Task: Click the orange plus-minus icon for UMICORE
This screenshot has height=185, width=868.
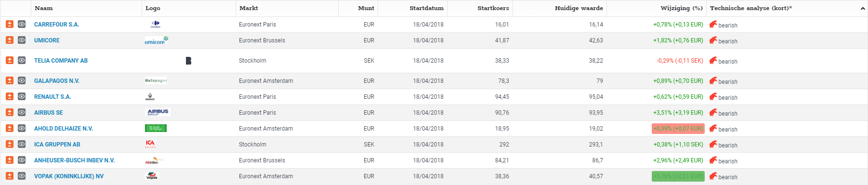Action: click(x=10, y=40)
